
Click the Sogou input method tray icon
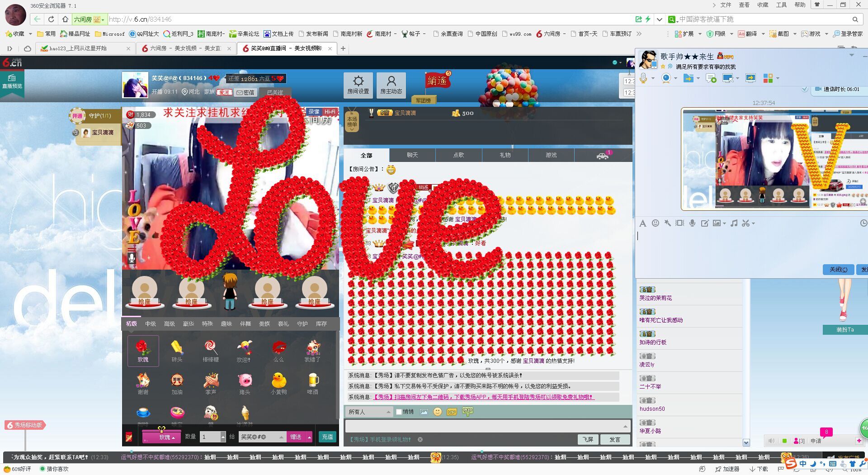point(791,463)
